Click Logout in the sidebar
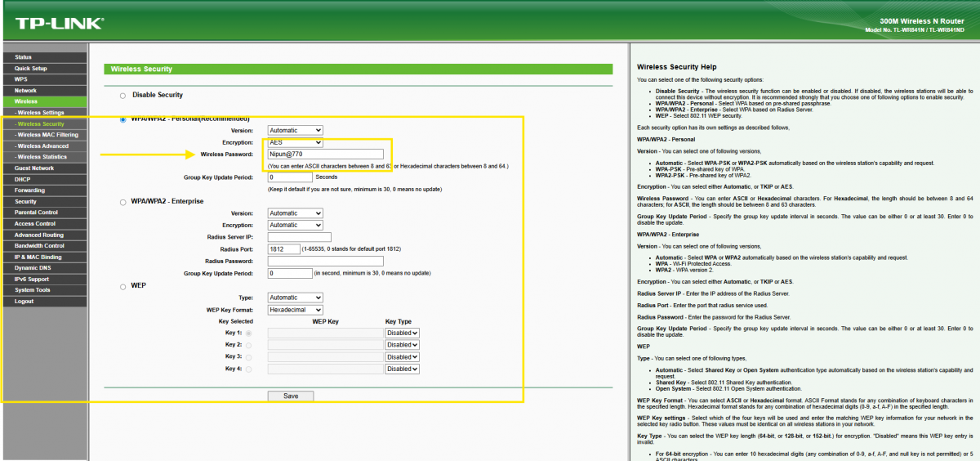980x461 pixels. [43, 301]
